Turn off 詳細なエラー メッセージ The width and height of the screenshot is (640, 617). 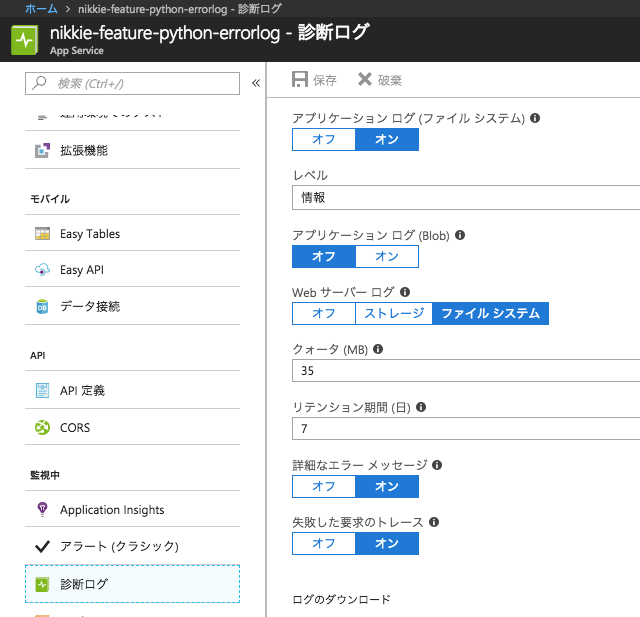pos(324,486)
